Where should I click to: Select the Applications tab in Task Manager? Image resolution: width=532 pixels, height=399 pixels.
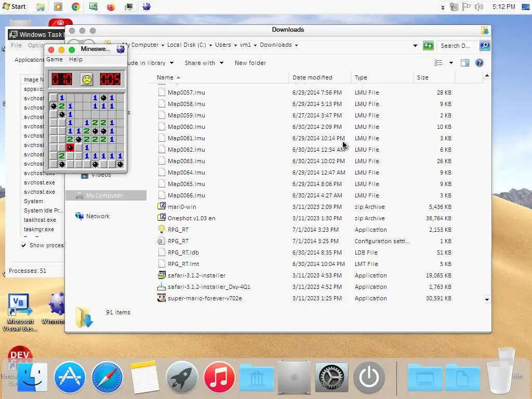click(x=29, y=60)
